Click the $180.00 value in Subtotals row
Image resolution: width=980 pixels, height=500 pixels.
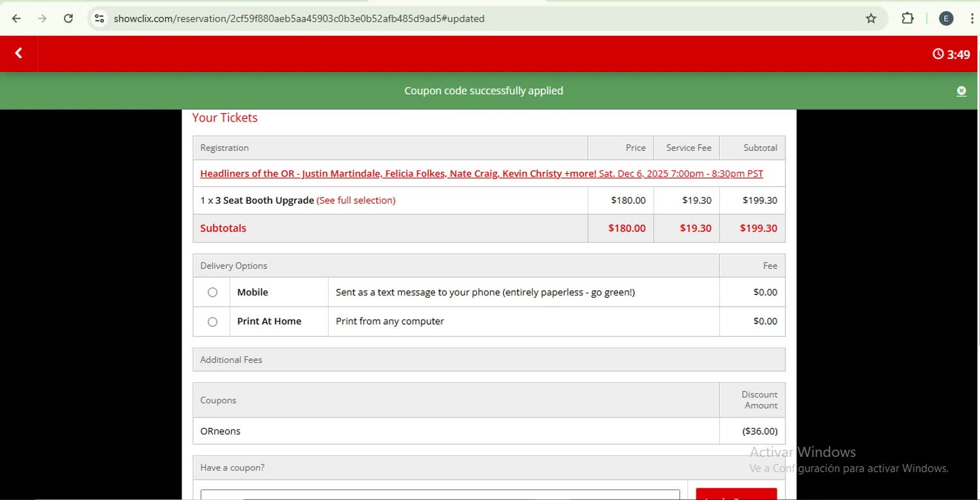click(x=627, y=228)
